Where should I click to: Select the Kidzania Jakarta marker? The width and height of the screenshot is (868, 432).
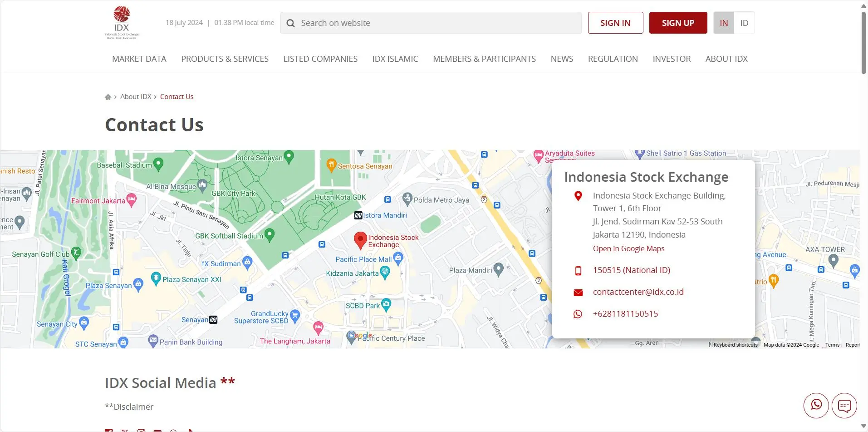pyautogui.click(x=385, y=273)
